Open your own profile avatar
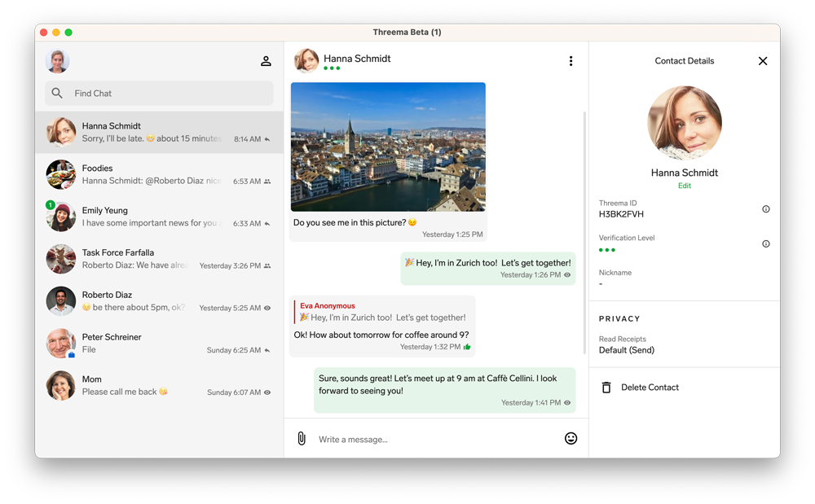Screen dimensions: 815x504 click(x=57, y=61)
